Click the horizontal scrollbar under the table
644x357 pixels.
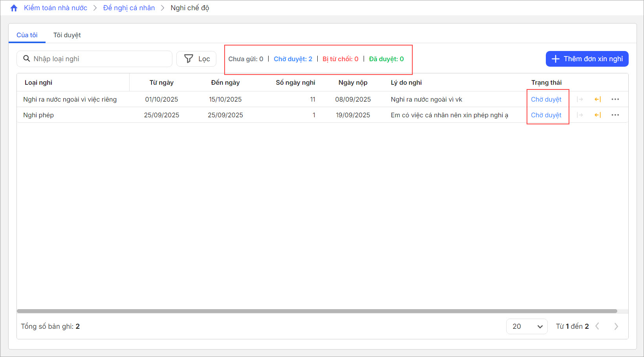coord(317,311)
